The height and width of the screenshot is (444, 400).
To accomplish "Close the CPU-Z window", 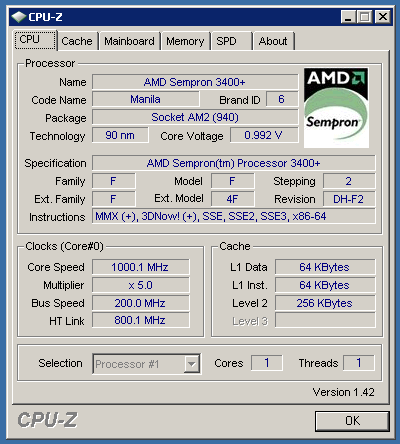I will click(x=383, y=17).
